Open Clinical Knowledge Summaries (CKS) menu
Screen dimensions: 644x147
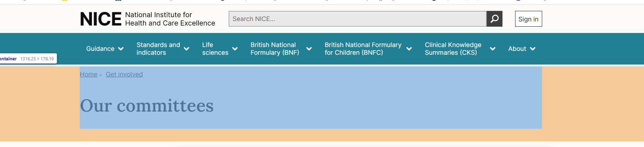click(x=453, y=49)
